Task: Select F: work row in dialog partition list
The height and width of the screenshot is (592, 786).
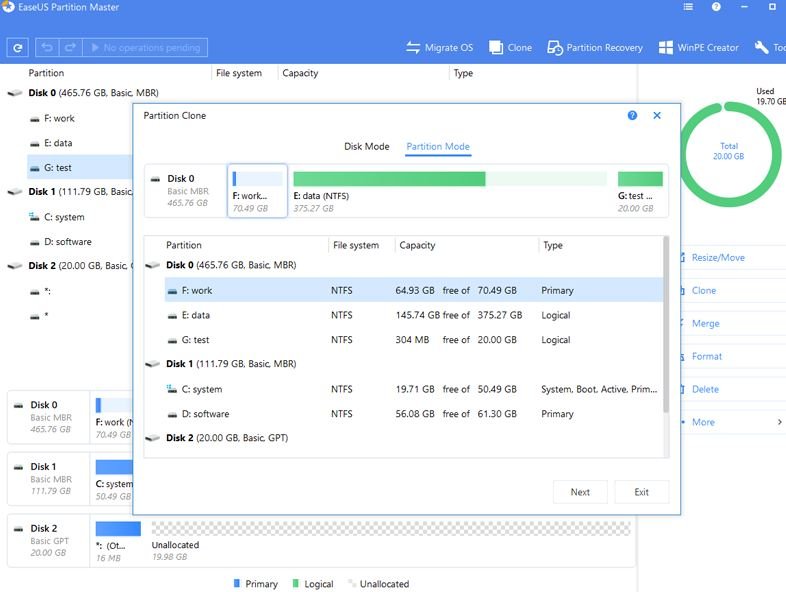Action: [414, 290]
